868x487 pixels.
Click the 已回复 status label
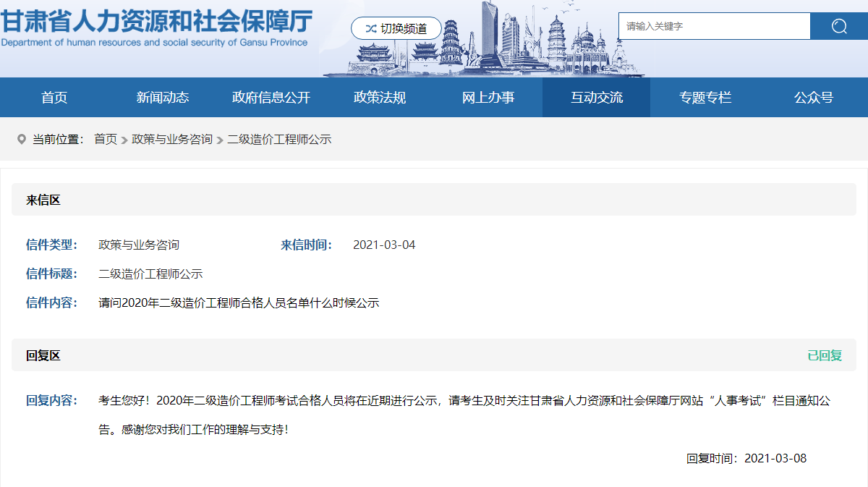click(825, 355)
